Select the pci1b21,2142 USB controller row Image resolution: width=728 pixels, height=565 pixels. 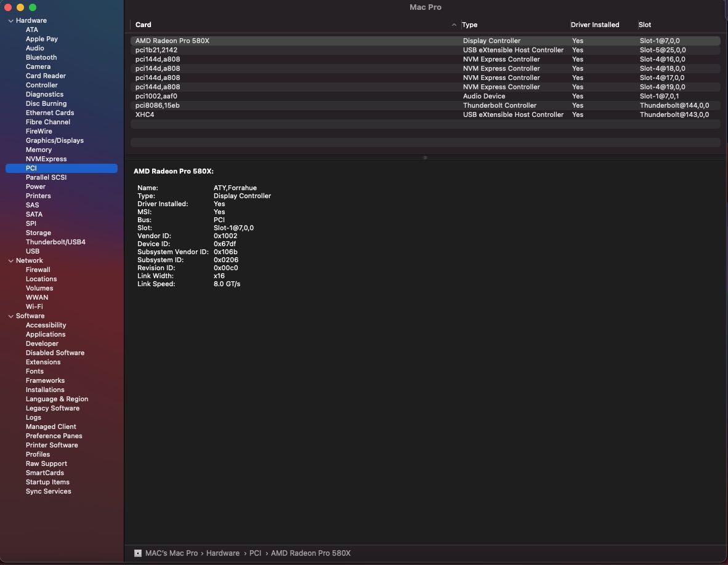click(426, 50)
